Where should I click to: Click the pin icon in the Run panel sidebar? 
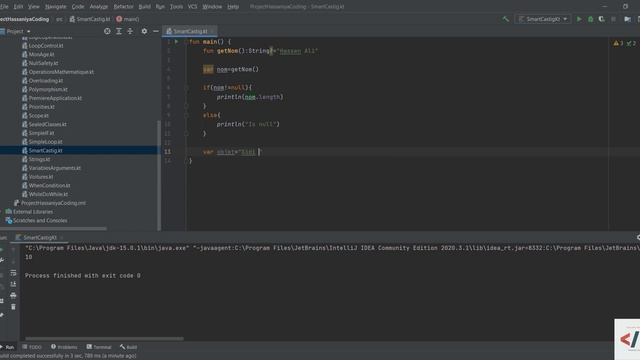(x=2, y=315)
